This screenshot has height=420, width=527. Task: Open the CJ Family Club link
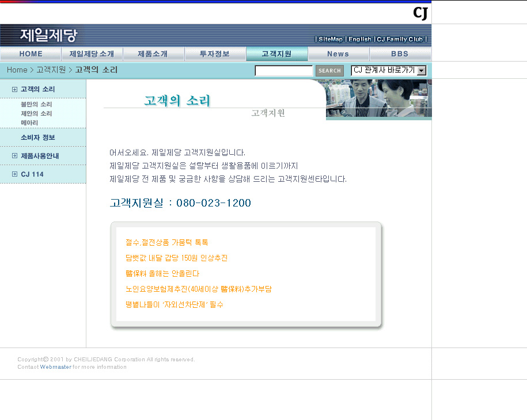pyautogui.click(x=400, y=39)
